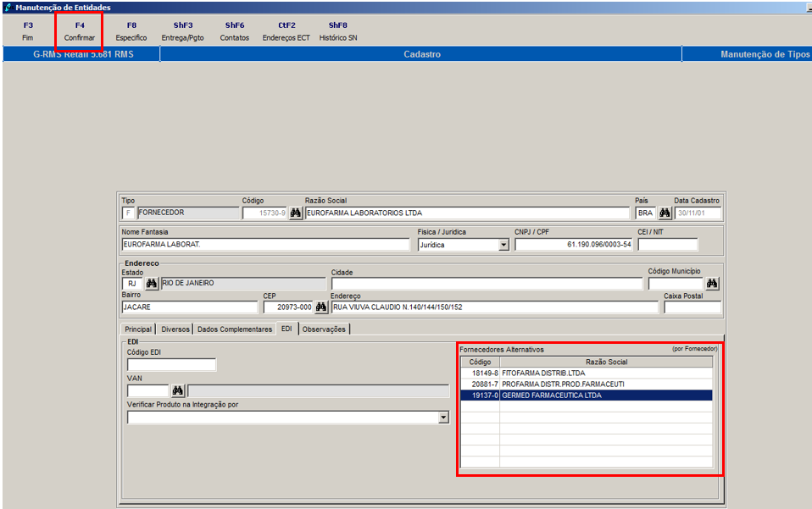Click Código column header in alternatives grid

click(x=480, y=362)
